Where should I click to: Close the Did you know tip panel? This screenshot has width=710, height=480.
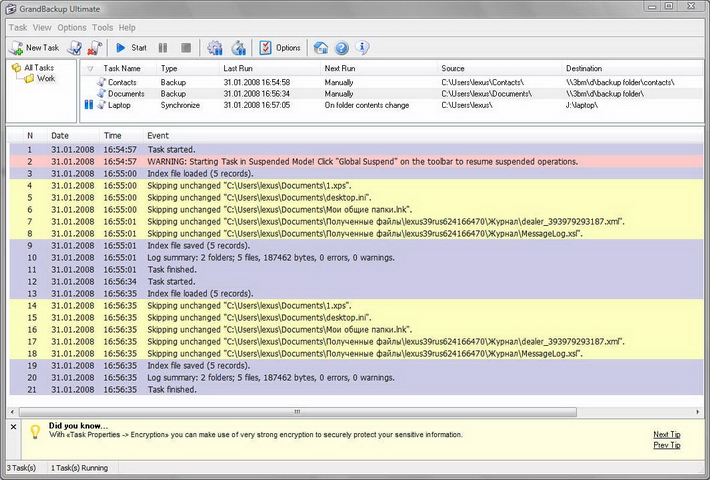(12, 427)
